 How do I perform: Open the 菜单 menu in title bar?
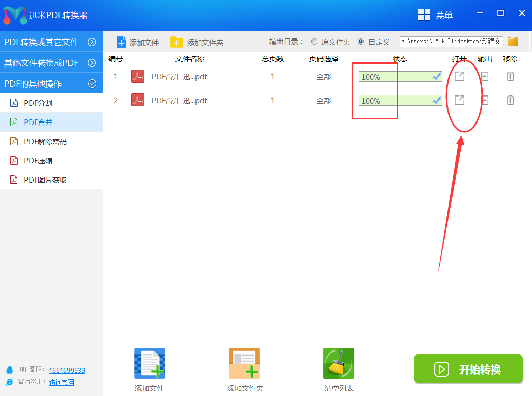coord(436,15)
